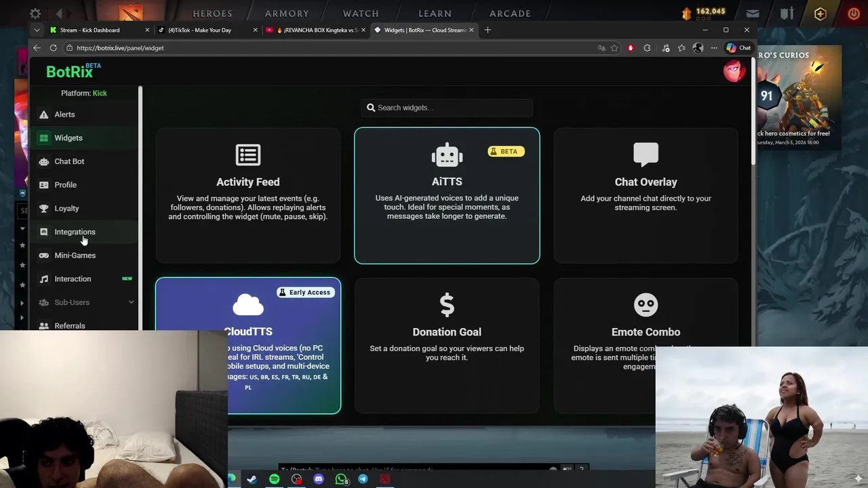
Task: Open the Loyalty trophy icon
Action: point(44,209)
